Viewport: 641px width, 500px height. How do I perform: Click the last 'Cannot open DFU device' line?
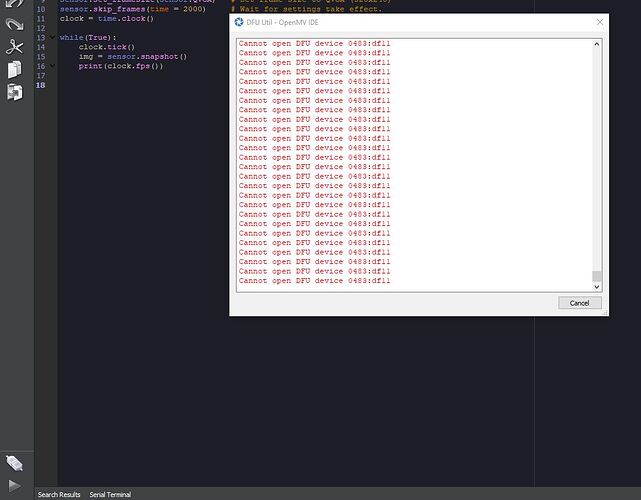point(314,281)
